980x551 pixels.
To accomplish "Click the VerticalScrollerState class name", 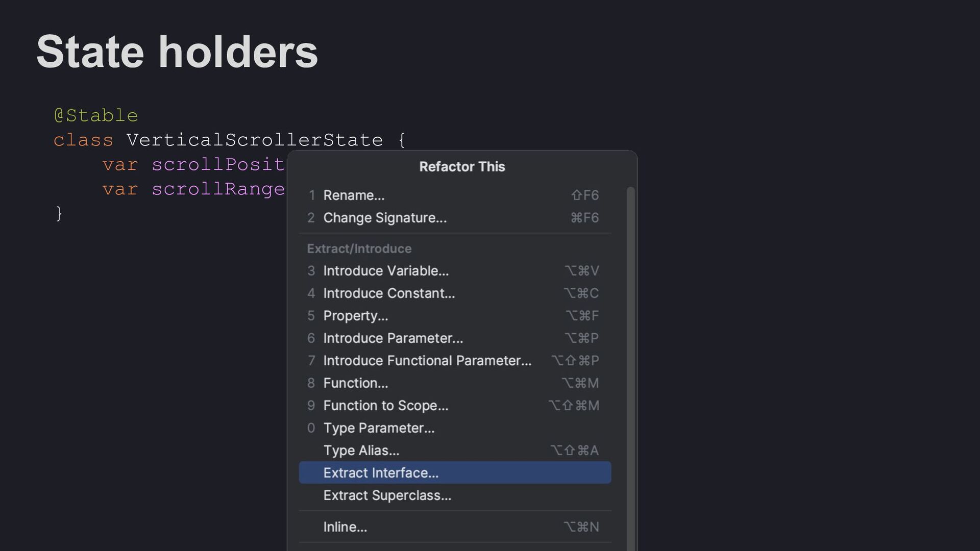I will pyautogui.click(x=254, y=140).
